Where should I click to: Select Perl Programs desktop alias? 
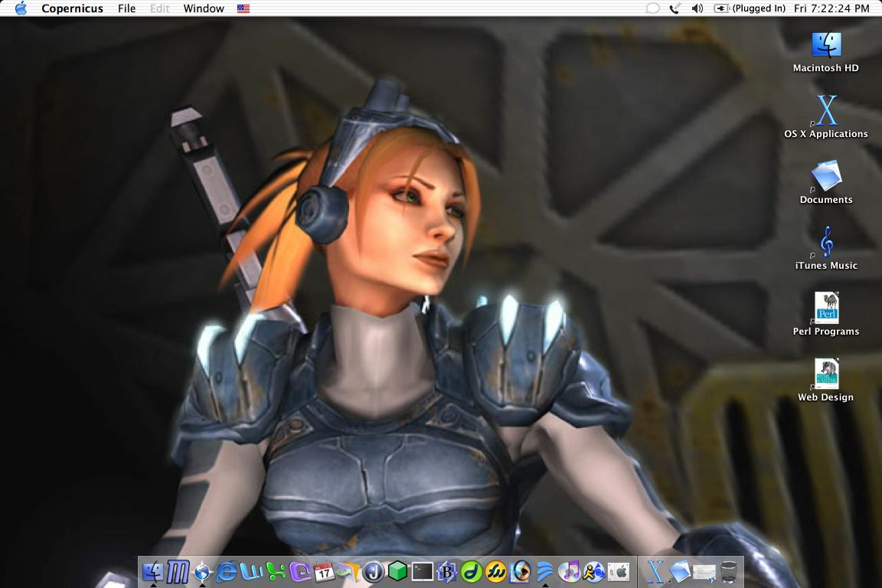[x=826, y=315]
